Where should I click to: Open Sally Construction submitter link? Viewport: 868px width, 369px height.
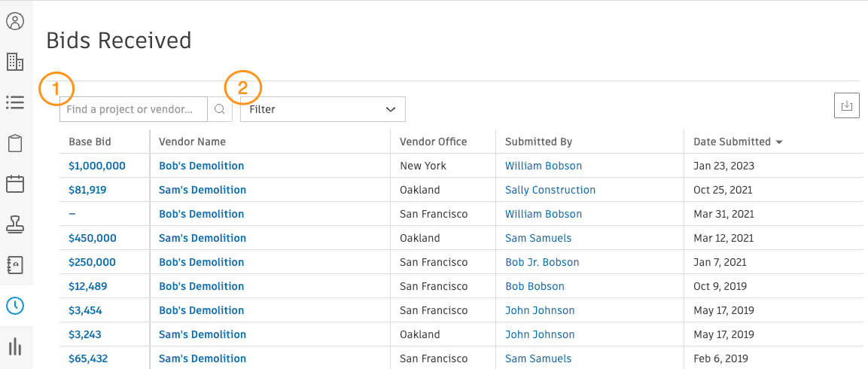coord(550,190)
